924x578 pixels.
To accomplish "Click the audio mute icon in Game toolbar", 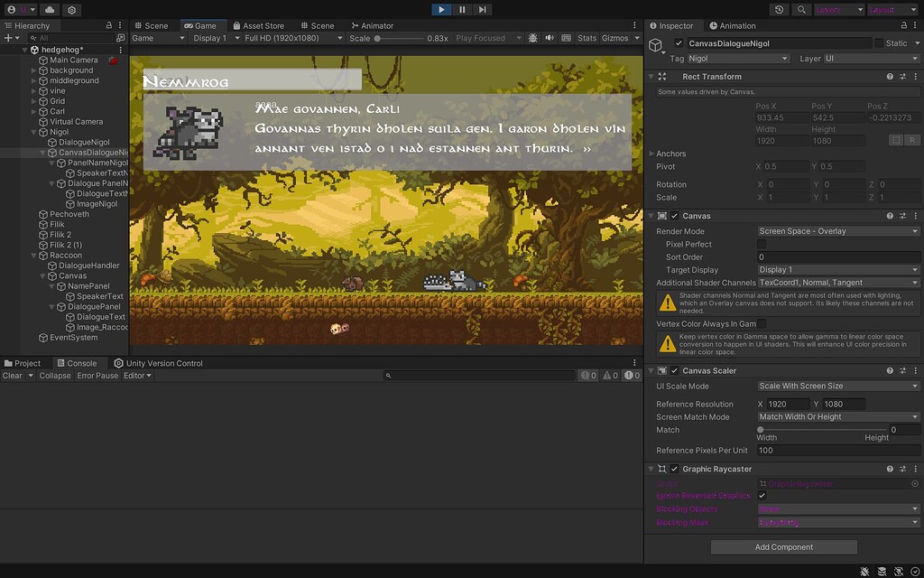I will click(x=550, y=38).
